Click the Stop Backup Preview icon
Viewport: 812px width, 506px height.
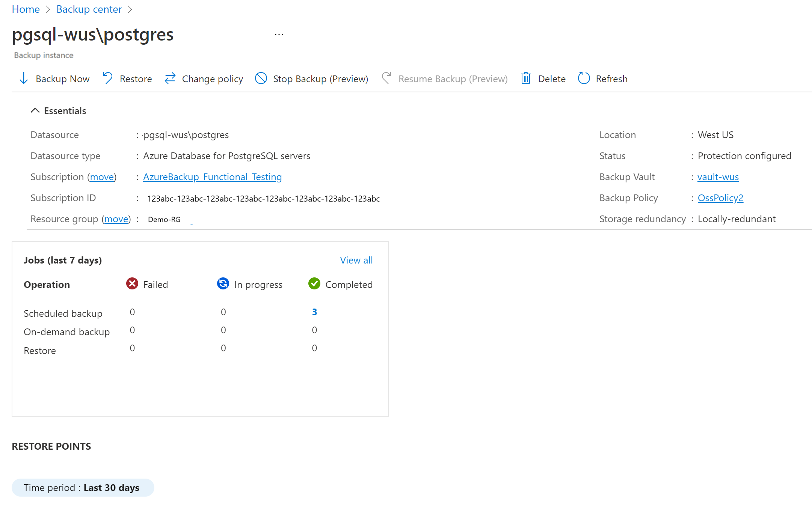[x=261, y=79]
